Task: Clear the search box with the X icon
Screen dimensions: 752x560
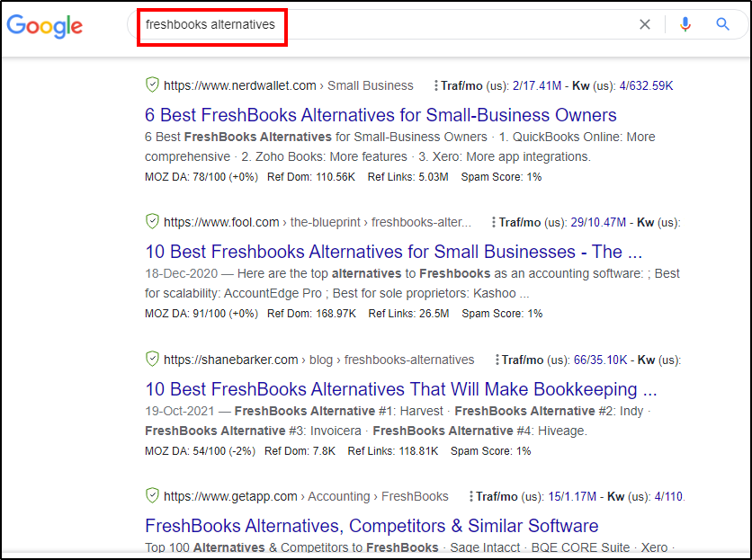Action: 645,25
